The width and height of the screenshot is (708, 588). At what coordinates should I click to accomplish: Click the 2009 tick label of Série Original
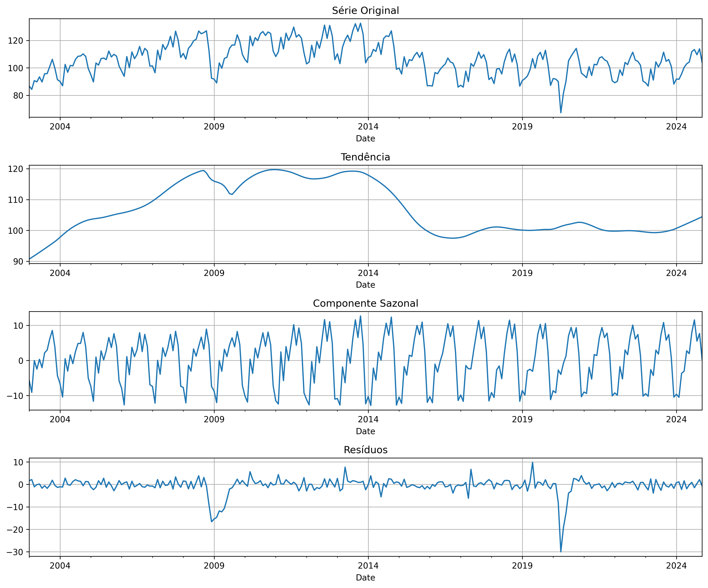[214, 127]
